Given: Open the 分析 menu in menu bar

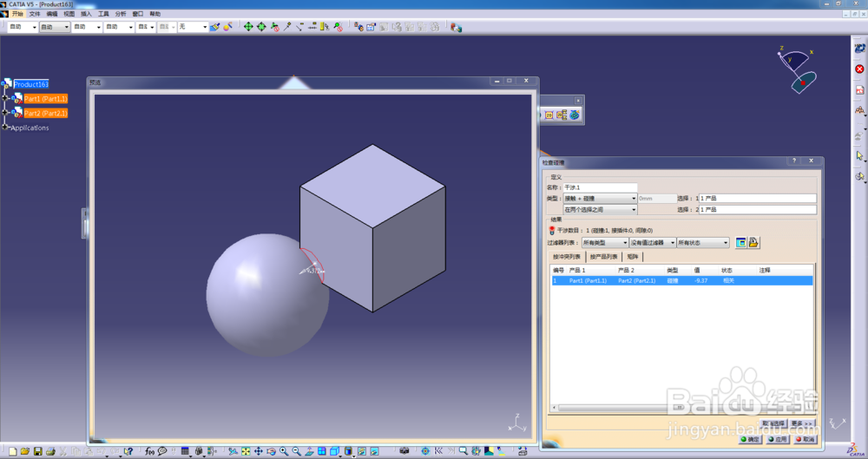Looking at the screenshot, I should click(x=120, y=14).
